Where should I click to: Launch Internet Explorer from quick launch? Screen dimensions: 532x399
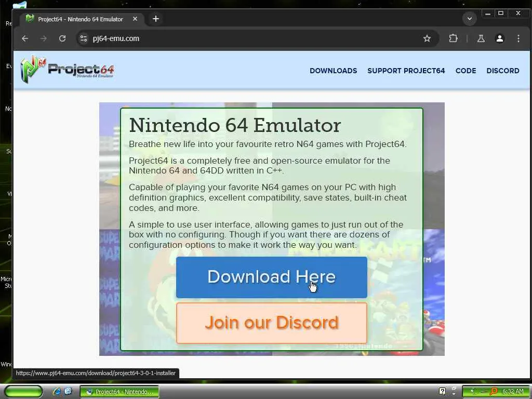[x=57, y=392]
